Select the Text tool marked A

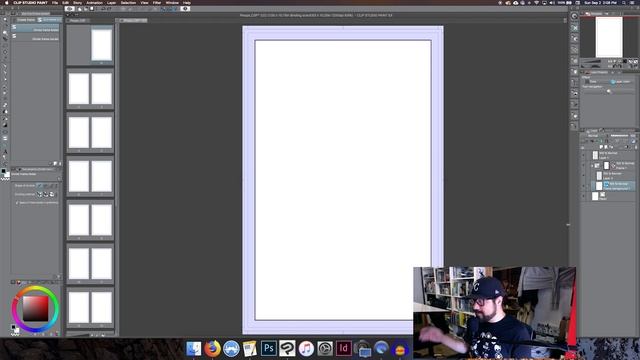[5, 151]
